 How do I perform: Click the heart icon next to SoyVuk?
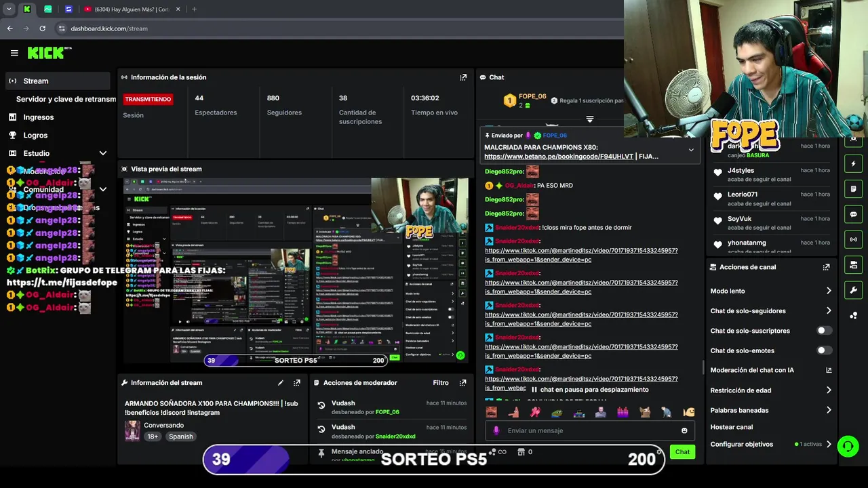[x=718, y=221]
